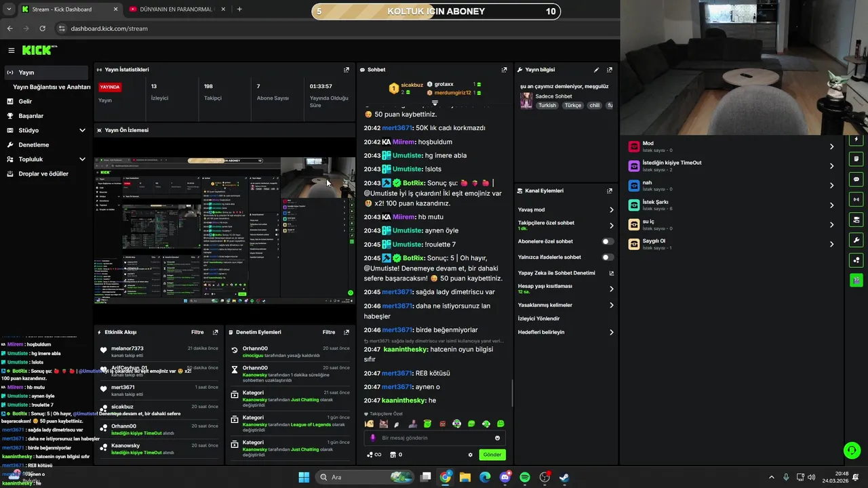This screenshot has height=488, width=868.
Task: Open Spotify from the taskbar
Action: (x=525, y=477)
